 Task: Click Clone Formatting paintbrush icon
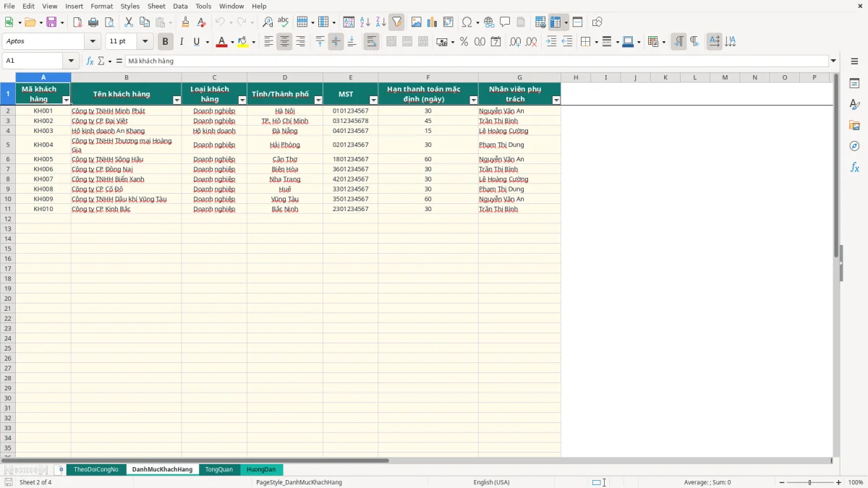click(186, 22)
